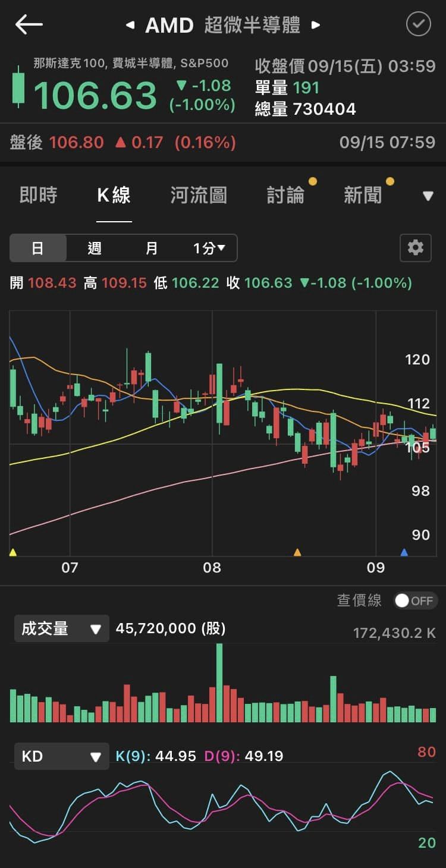446x868 pixels.
Task: Go to previous stock with left triangle
Action: coord(130,25)
